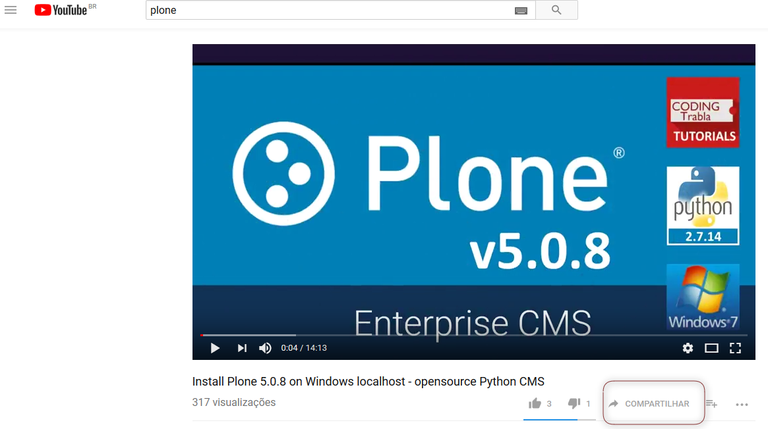The width and height of the screenshot is (768, 429).
Task: Add the video to a playlist
Action: point(712,404)
